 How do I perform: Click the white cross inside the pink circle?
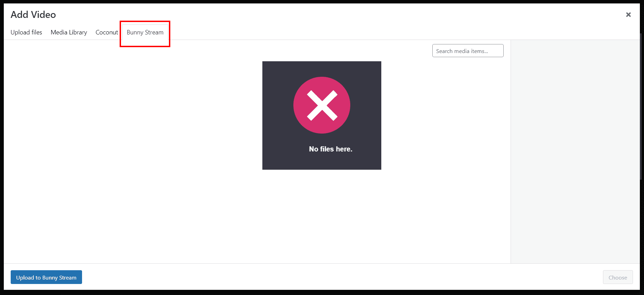[x=322, y=105]
